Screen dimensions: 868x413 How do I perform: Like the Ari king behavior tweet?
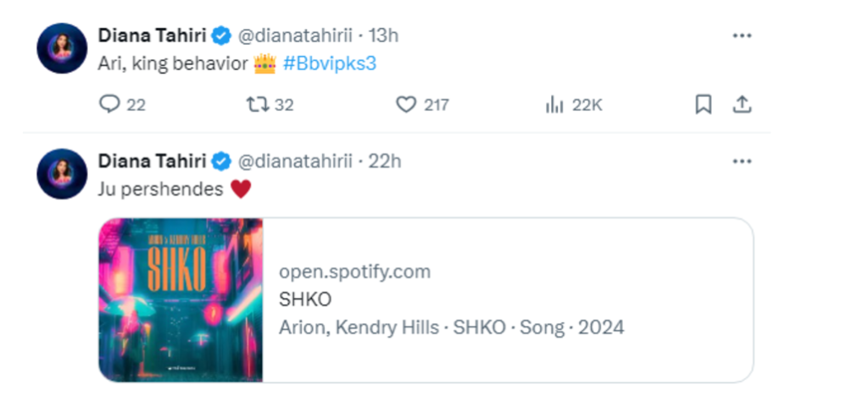coord(422,104)
